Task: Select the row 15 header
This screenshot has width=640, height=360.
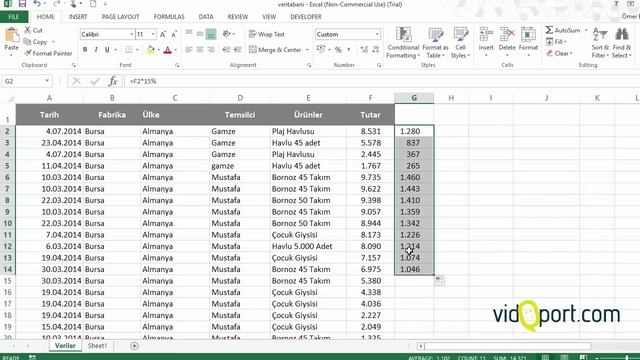Action: pos(7,281)
